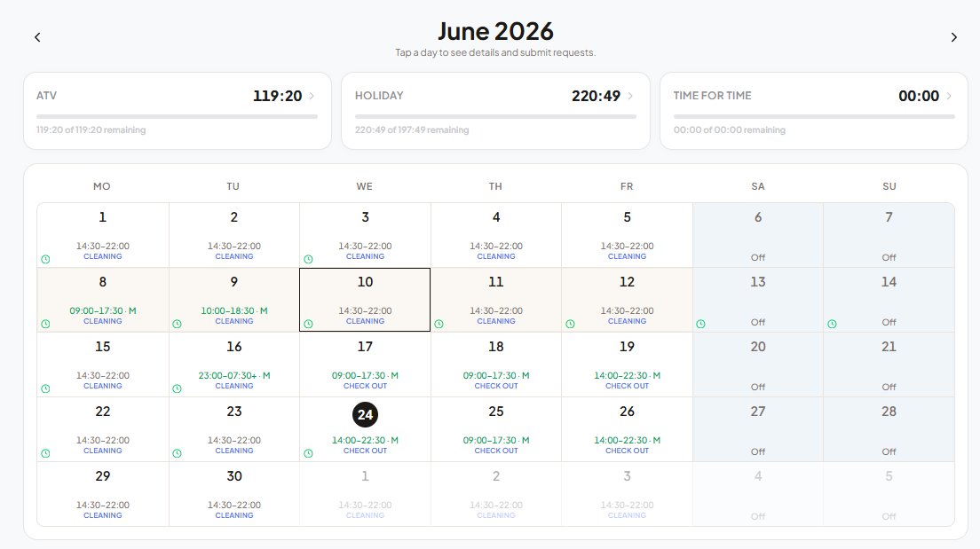Click the clock icon on June 22
The width and height of the screenshot is (980, 549).
45,453
